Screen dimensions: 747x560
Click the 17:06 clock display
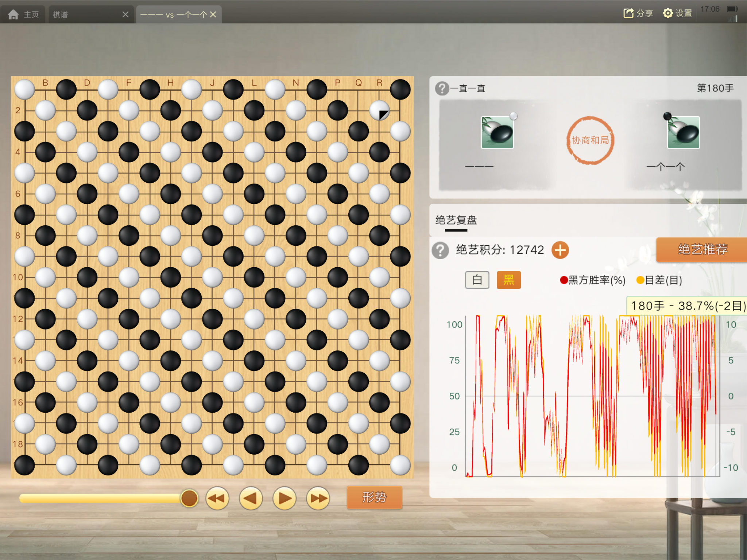[710, 9]
